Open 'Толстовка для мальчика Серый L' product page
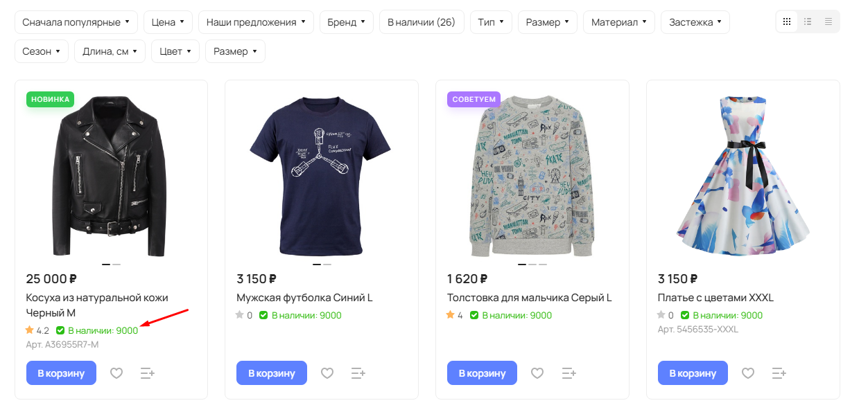 529,298
